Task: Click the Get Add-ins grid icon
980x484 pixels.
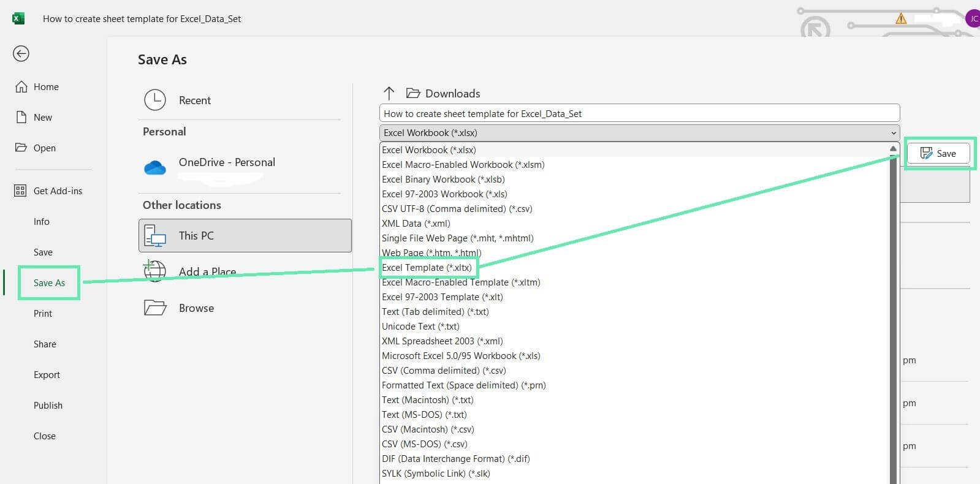Action: (20, 191)
